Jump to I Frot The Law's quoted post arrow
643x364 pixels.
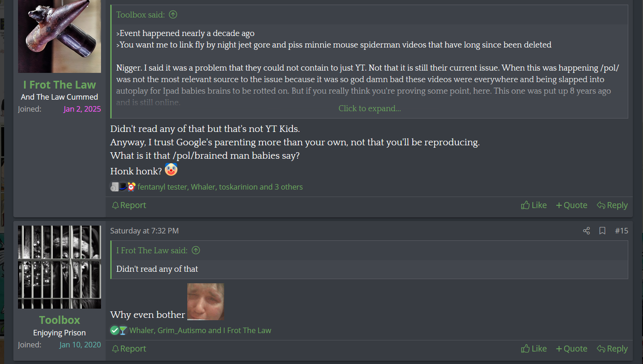[196, 251]
